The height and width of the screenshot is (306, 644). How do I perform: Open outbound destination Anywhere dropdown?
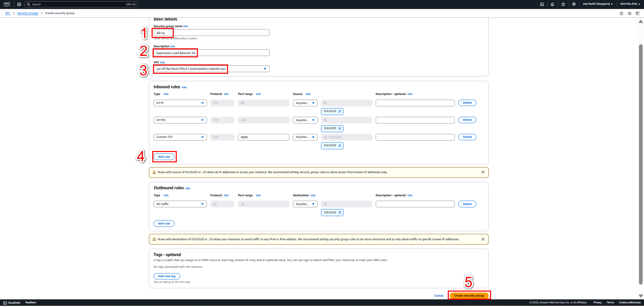click(x=305, y=204)
